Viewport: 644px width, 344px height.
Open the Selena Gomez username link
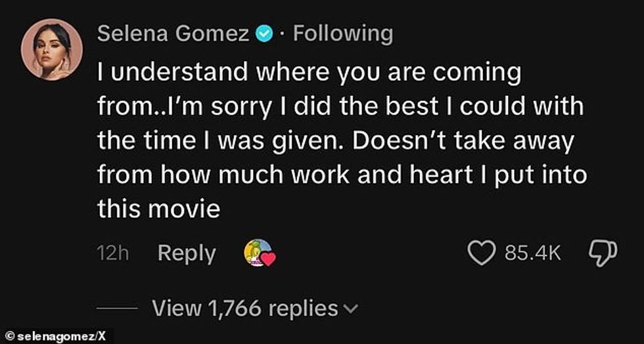[x=173, y=34]
